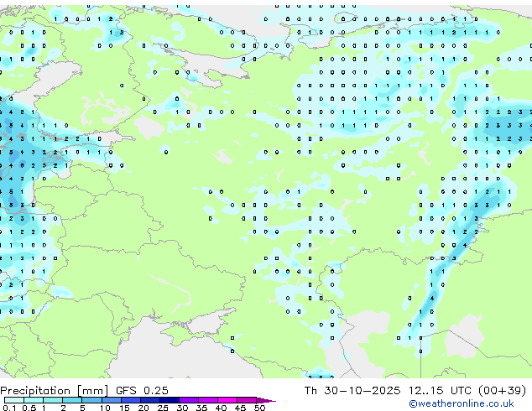532x411 pixels.
Task: Select the purple 30–35 mm legend swatch
Action: 189,400
